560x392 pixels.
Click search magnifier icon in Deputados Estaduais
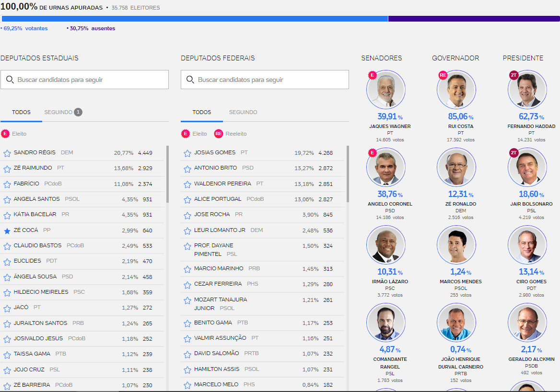pos(10,80)
